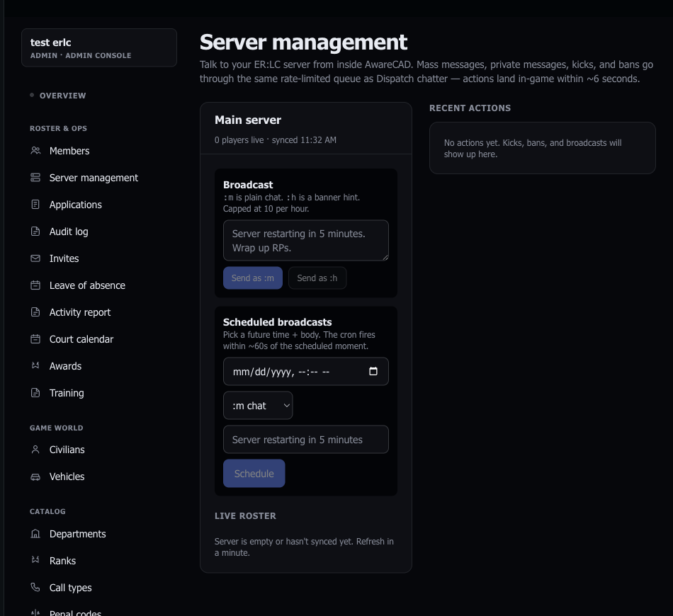This screenshot has width=673, height=616.
Task: Click the ROSTER & OPS section label
Action: pyautogui.click(x=58, y=128)
